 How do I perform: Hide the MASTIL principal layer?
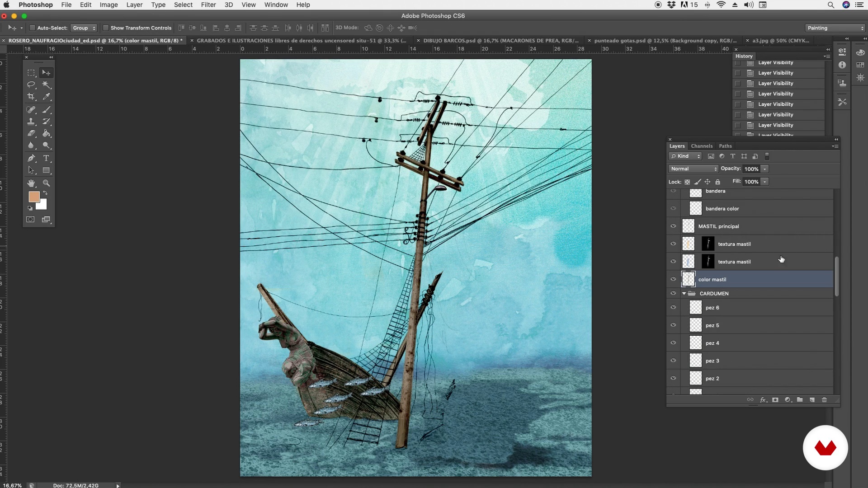[x=673, y=226]
